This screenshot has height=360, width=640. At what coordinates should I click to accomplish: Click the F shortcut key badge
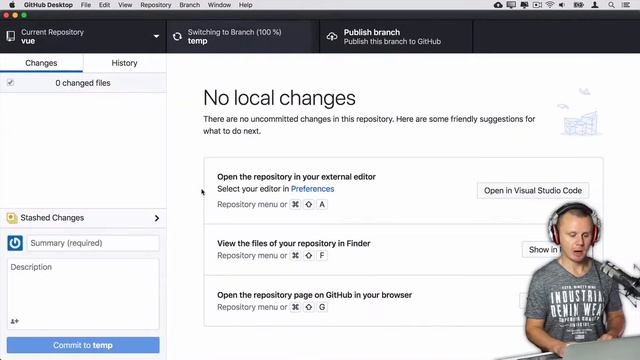coord(322,256)
